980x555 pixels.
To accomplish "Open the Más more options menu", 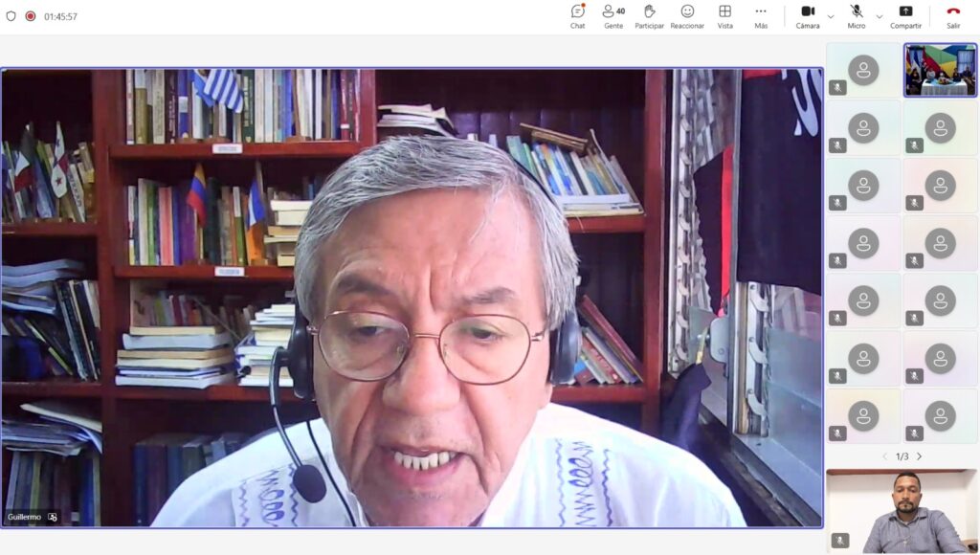I will (x=761, y=16).
